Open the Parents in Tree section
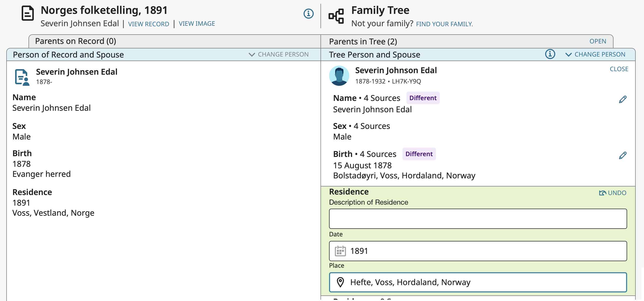 (x=598, y=41)
